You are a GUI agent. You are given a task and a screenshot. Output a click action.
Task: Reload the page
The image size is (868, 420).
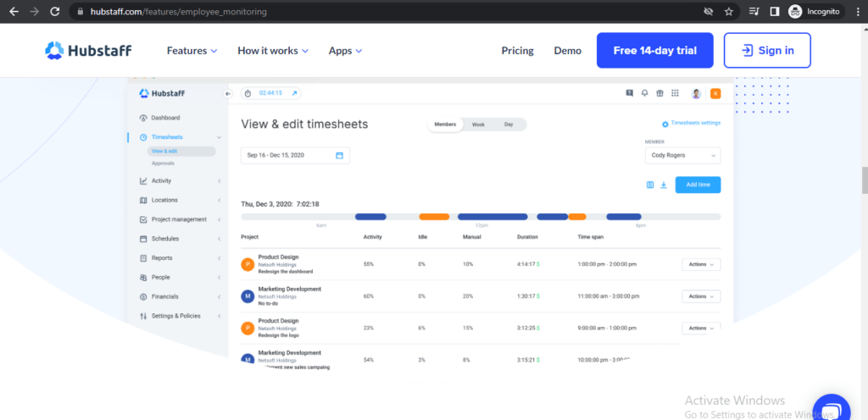[54, 12]
